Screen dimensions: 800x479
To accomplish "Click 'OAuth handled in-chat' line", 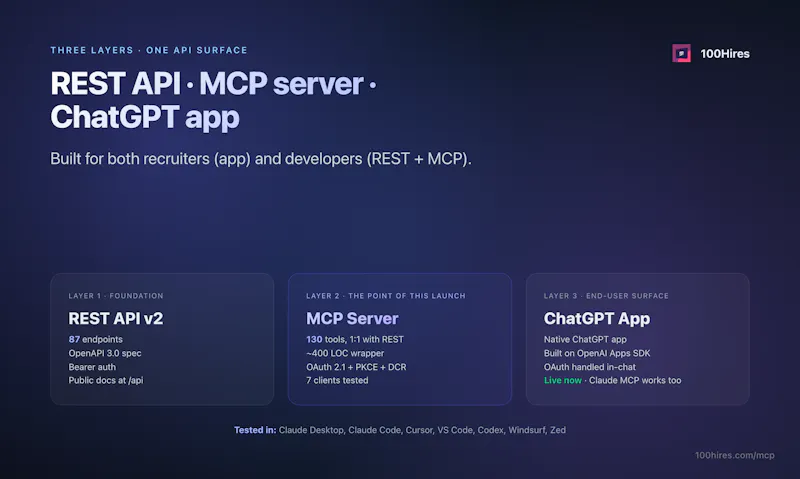I will pyautogui.click(x=590, y=367).
